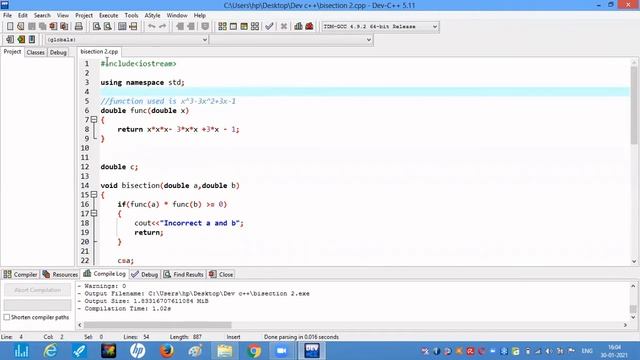640x360 pixels.
Task: Click the editor scrollbar down arrow
Action: [634, 261]
